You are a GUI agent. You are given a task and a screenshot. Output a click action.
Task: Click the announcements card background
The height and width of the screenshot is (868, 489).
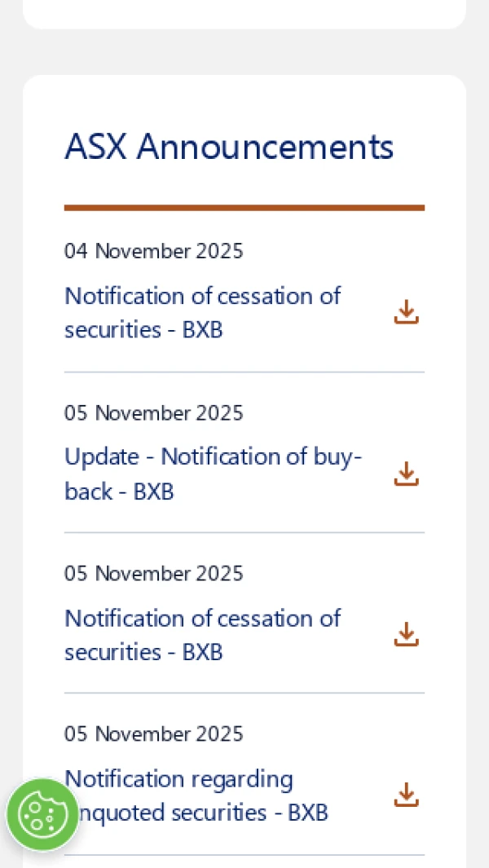pyautogui.click(x=244, y=106)
